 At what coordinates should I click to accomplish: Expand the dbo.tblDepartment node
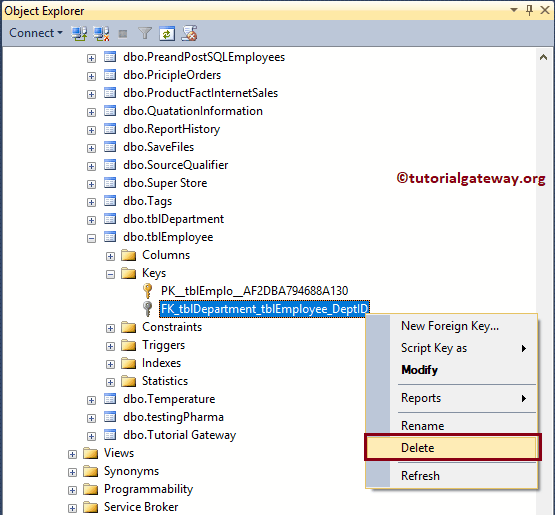tap(91, 220)
